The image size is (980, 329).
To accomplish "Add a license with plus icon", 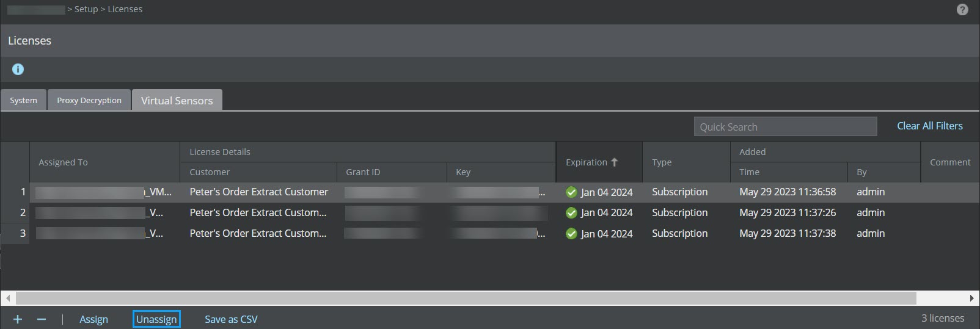I will [x=18, y=319].
